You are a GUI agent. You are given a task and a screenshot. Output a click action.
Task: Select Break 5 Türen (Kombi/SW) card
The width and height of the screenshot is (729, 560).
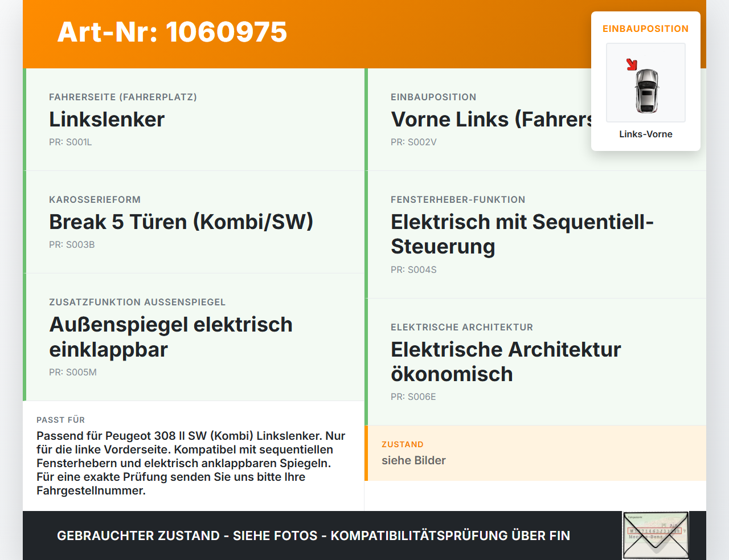pyautogui.click(x=194, y=222)
